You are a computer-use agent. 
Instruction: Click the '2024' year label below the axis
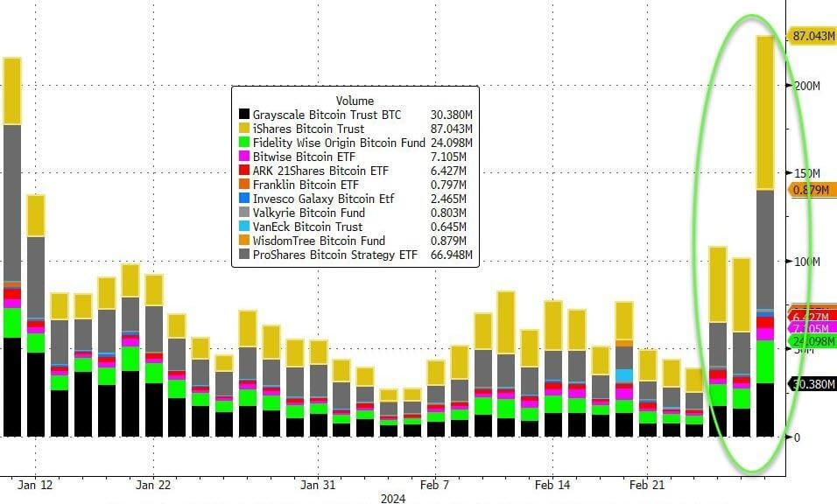click(393, 498)
